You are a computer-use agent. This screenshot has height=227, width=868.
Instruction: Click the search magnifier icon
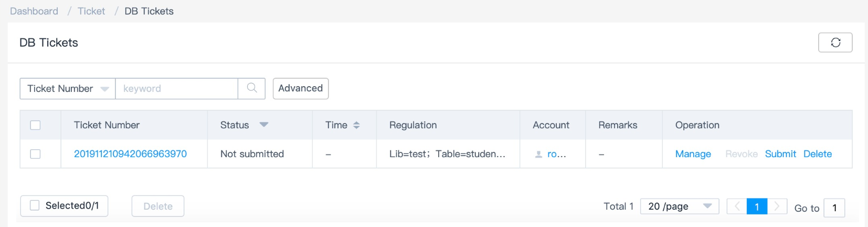coord(252,88)
